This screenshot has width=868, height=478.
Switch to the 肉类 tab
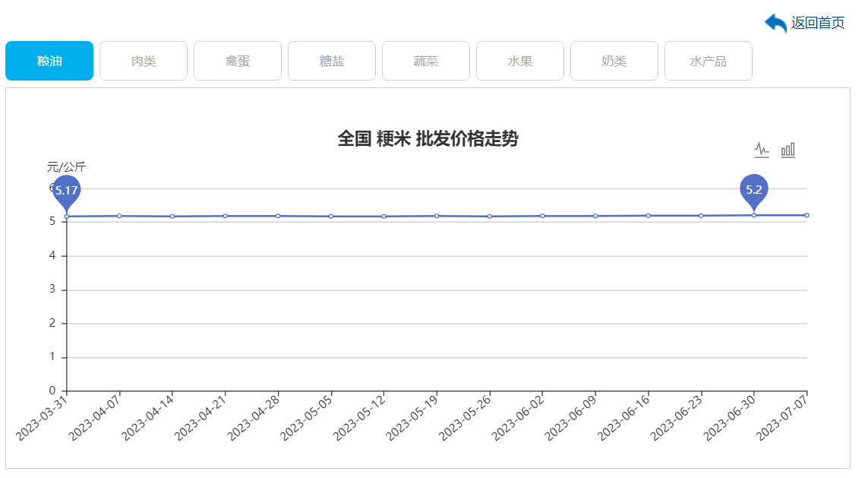pyautogui.click(x=144, y=61)
